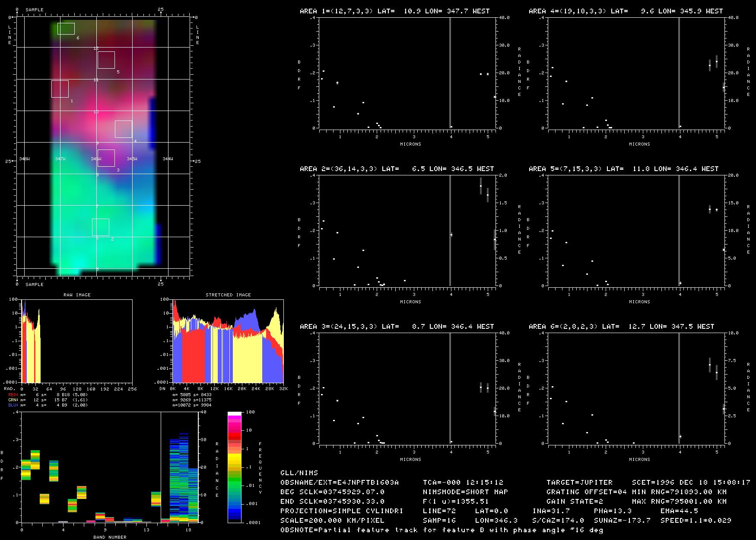Viewport: 756px width, 540px height.
Task: Click the SAMP=16 entry
Action: click(439, 521)
